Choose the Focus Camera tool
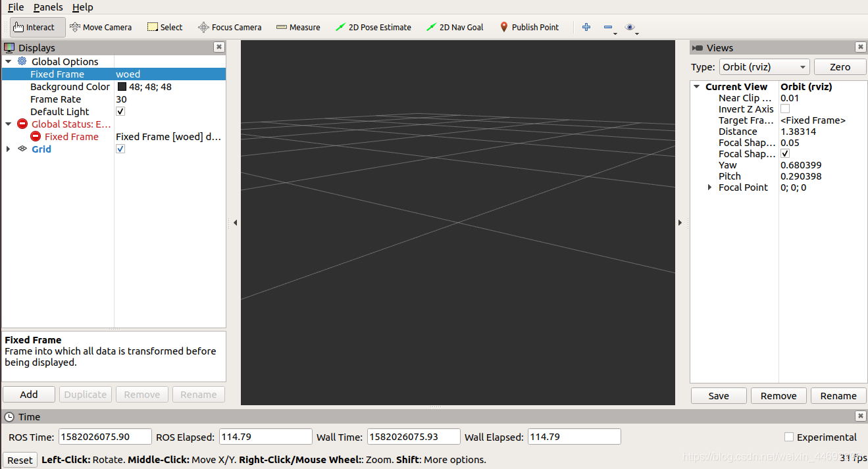Image resolution: width=868 pixels, height=469 pixels. 230,27
